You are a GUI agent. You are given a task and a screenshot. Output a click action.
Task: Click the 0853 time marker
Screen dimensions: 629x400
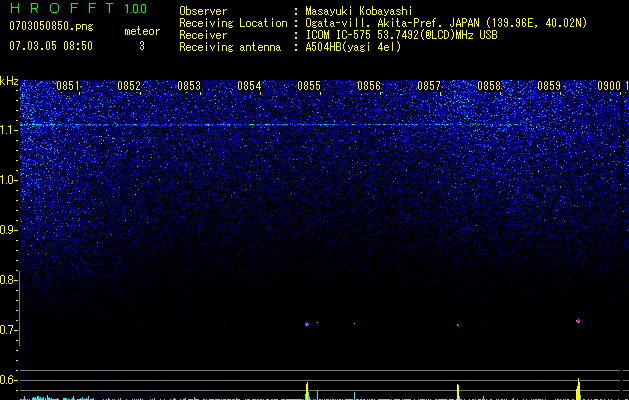pos(189,86)
